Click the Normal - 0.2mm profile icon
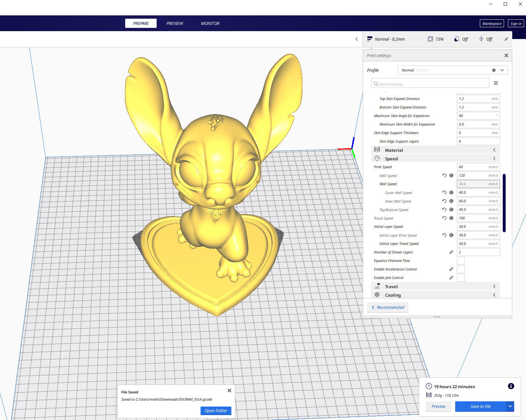Viewport: 526px width, 420px height. pos(370,39)
